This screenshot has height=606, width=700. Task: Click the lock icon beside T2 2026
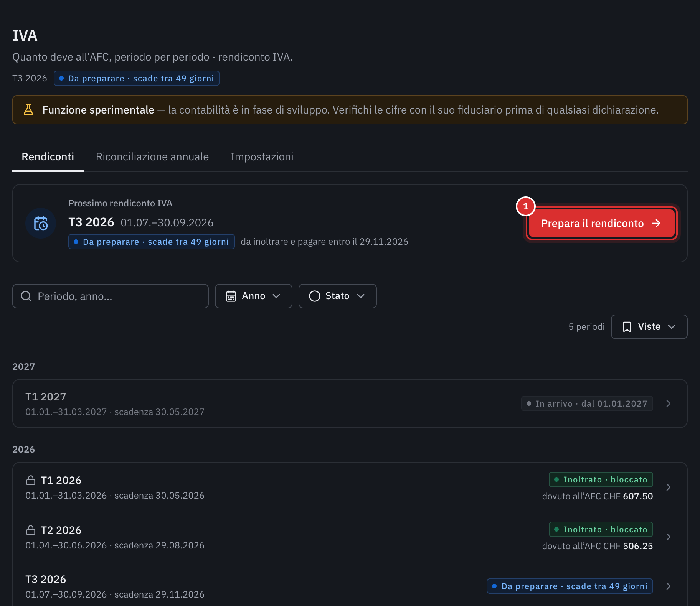[31, 530]
